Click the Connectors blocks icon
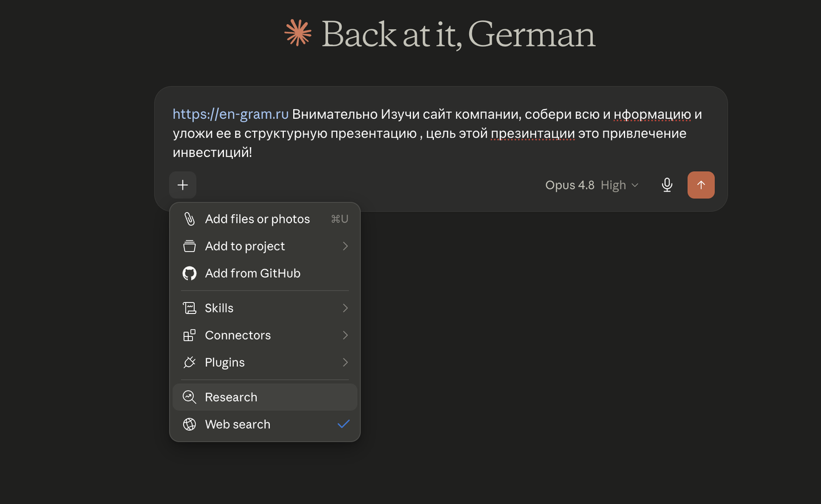This screenshot has height=504, width=821. pos(189,335)
